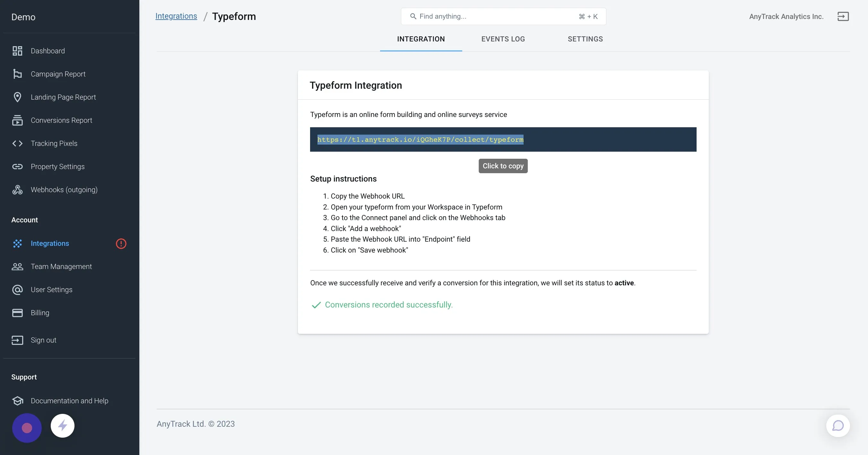Click the Webhooks outgoing icon

click(x=17, y=190)
